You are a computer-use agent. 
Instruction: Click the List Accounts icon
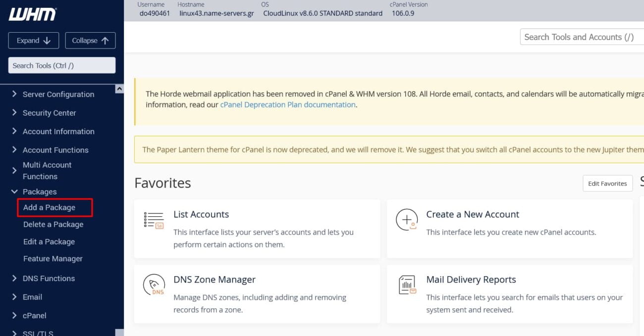pos(154,220)
